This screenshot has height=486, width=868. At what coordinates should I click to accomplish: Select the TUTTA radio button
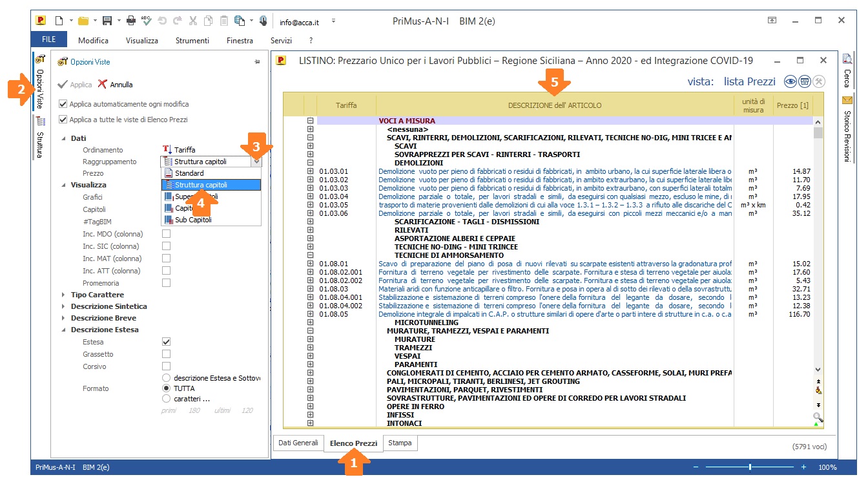tap(167, 388)
